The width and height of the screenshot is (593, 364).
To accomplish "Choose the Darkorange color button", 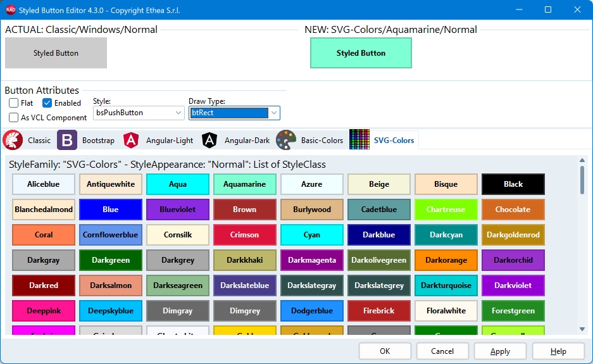I will pyautogui.click(x=446, y=260).
